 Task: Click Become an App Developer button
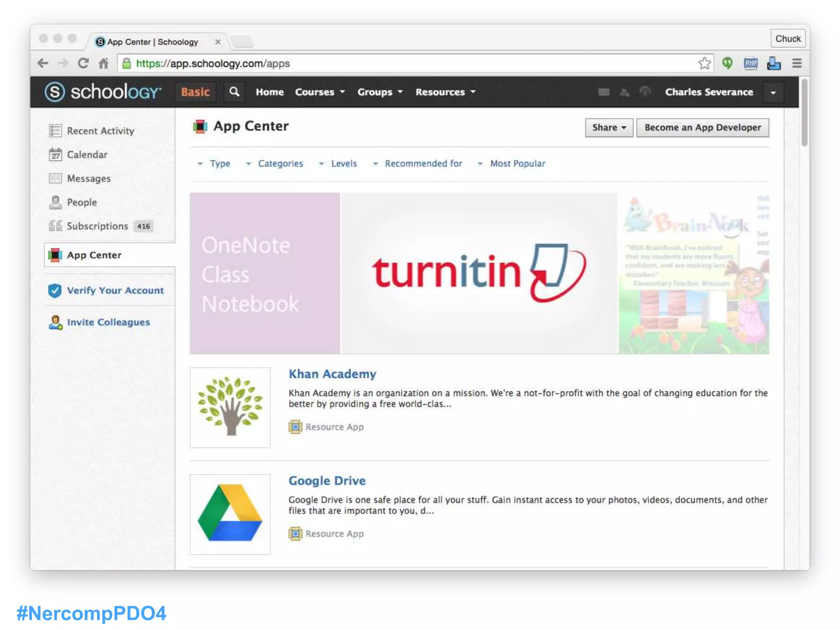[702, 128]
